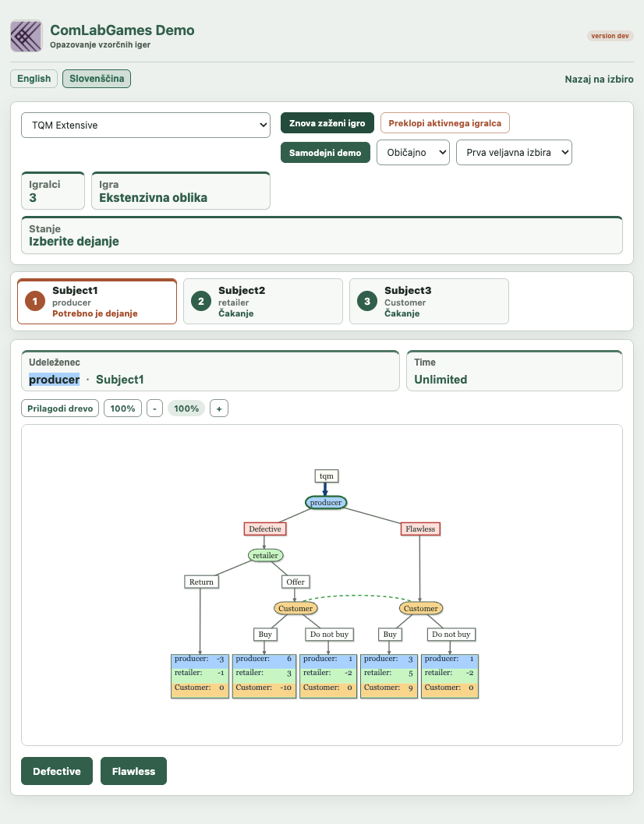644x824 pixels.
Task: Click the green retailer node
Action: click(266, 556)
